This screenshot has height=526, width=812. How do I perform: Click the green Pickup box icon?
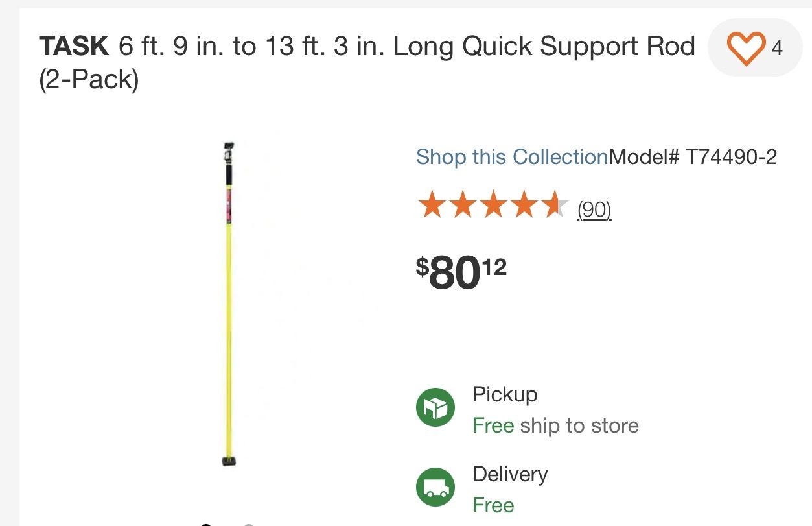coord(435,408)
